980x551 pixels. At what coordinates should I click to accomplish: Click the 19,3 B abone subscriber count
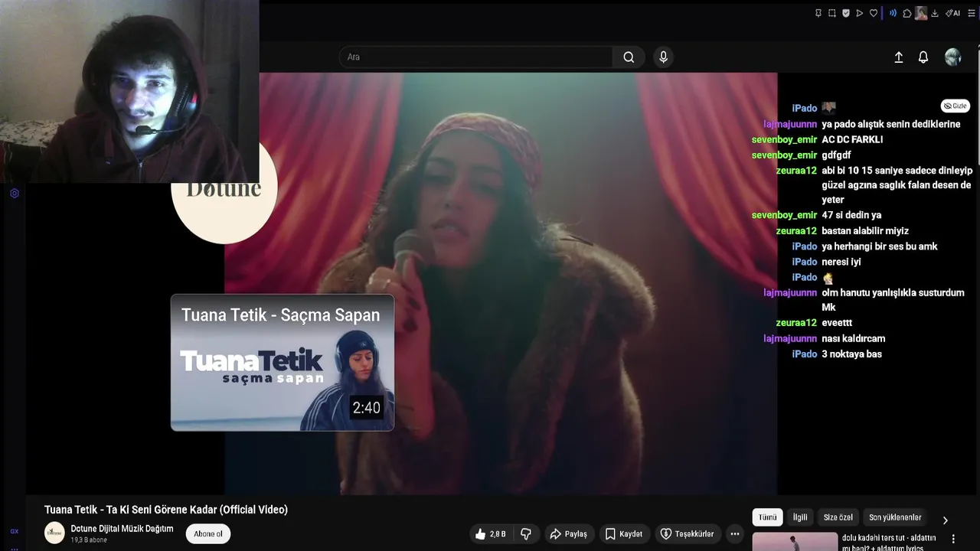89,540
